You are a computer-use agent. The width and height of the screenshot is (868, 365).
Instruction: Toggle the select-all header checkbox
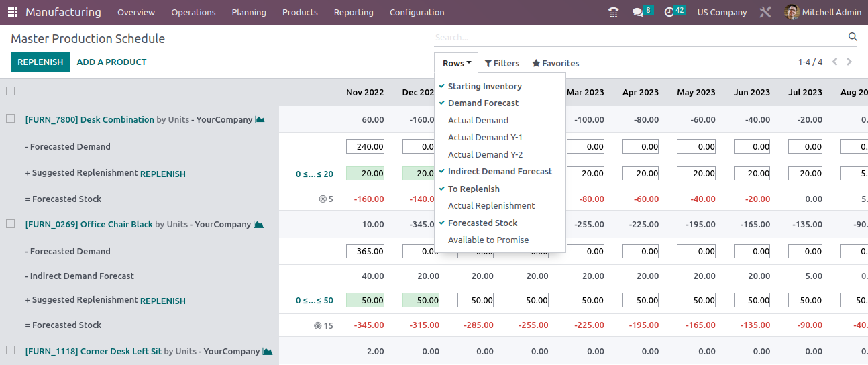10,91
